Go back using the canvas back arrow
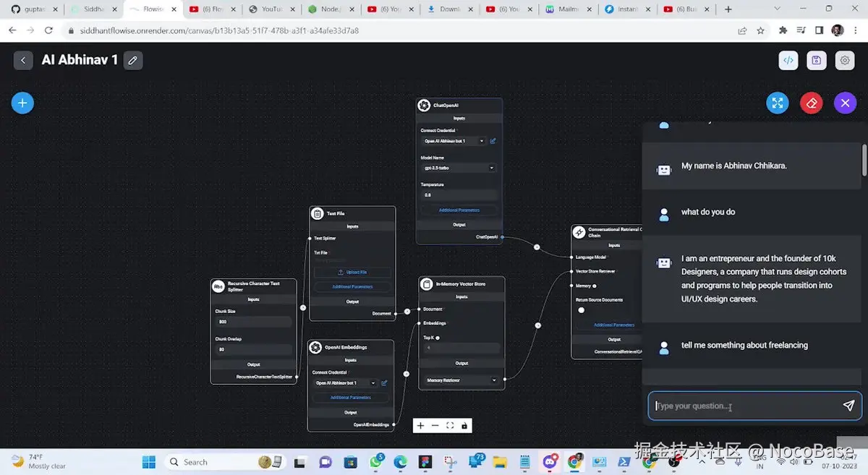Viewport: 868px width, 475px height. pos(23,60)
